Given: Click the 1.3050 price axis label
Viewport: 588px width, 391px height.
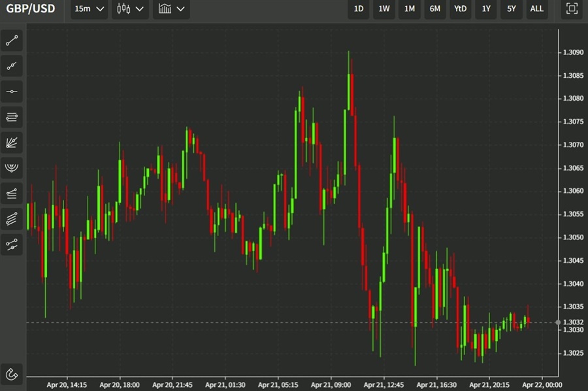Looking at the screenshot, I should point(573,237).
